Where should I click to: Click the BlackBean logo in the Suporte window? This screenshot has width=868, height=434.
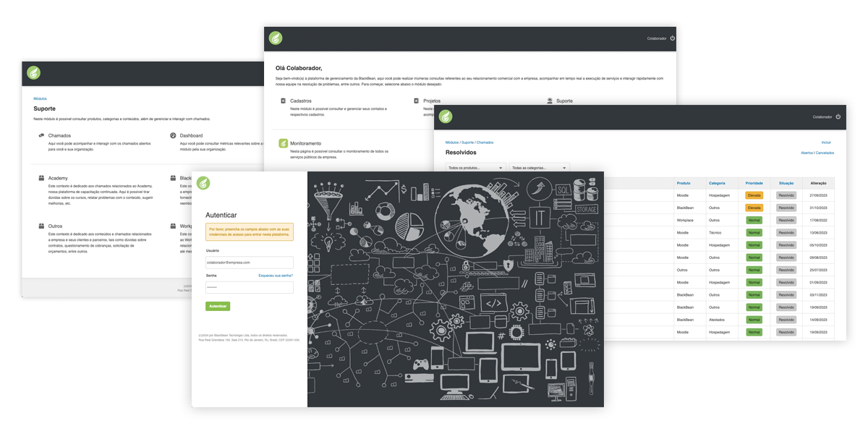point(34,73)
